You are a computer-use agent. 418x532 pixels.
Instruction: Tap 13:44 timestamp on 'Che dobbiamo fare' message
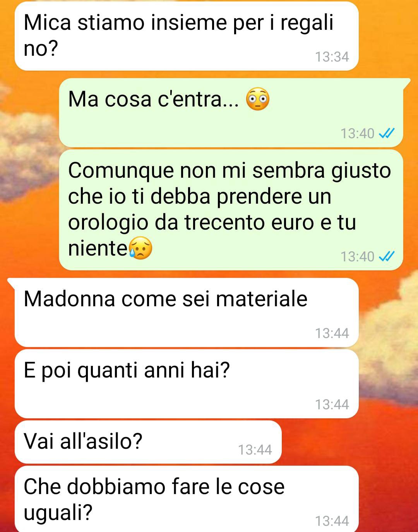tap(332, 521)
